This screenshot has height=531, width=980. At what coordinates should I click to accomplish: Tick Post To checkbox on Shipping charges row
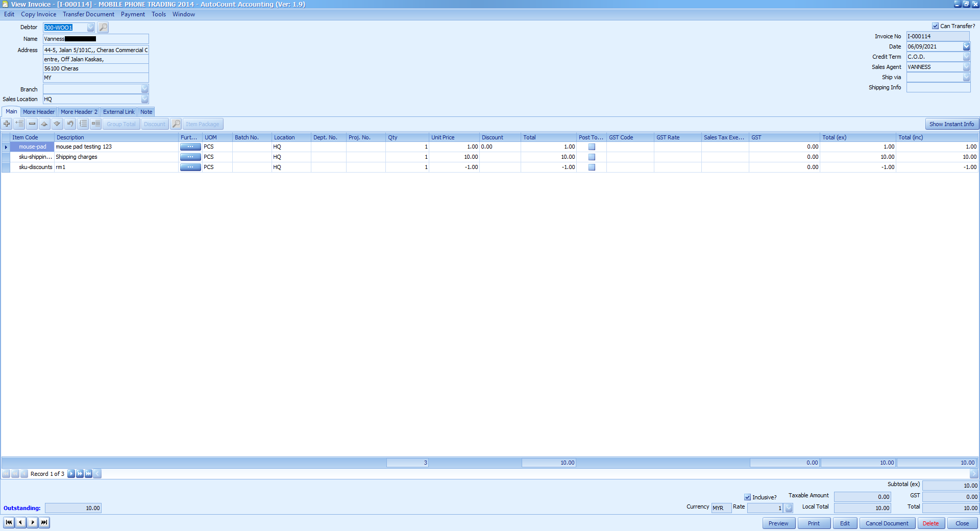(592, 157)
